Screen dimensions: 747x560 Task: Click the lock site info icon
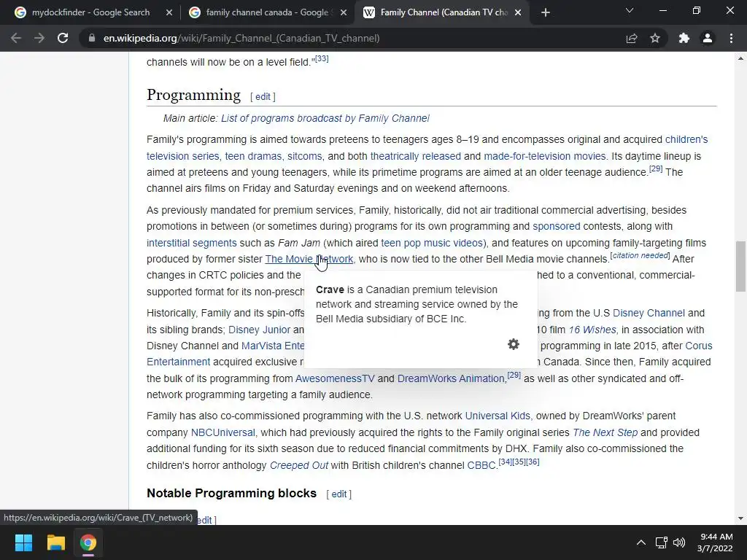91,38
